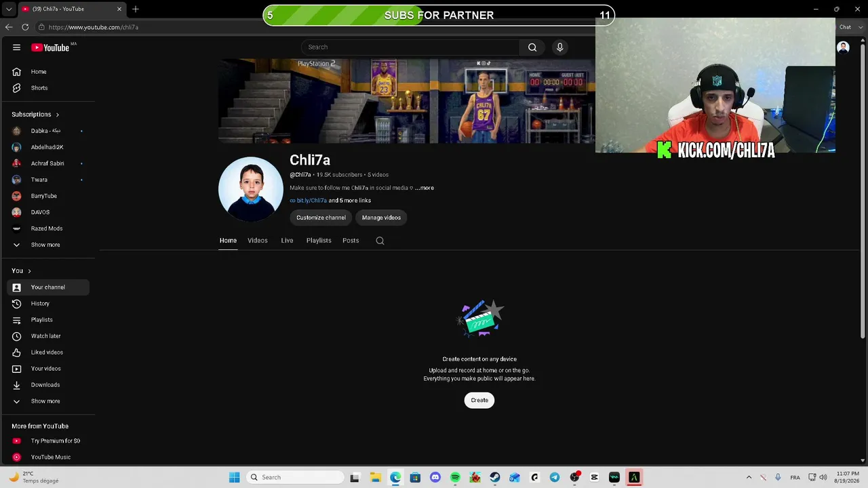Open Watch later list
This screenshot has width=868, height=488.
point(47,336)
